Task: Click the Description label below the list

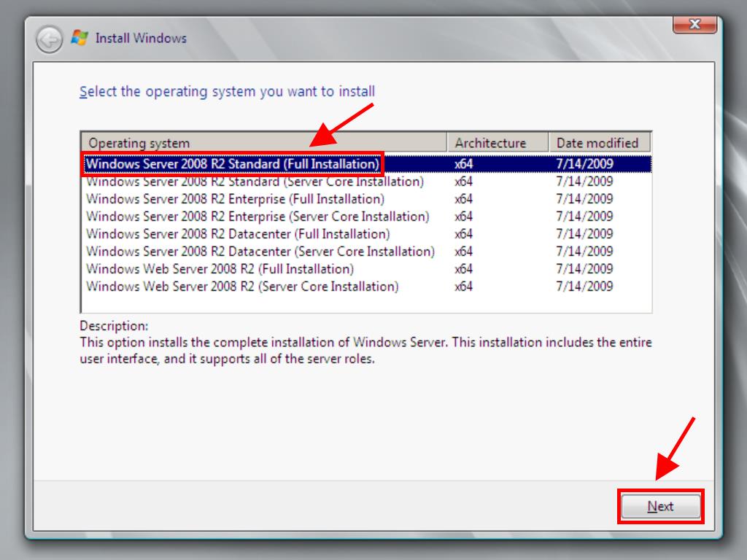Action: [114, 326]
